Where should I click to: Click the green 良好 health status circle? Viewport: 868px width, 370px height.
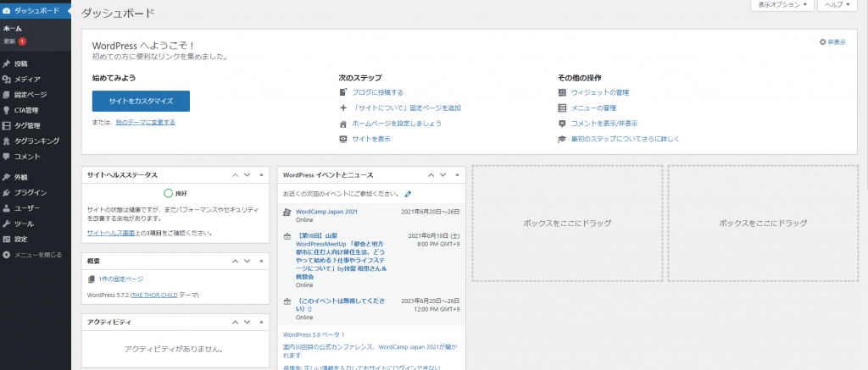tap(169, 194)
